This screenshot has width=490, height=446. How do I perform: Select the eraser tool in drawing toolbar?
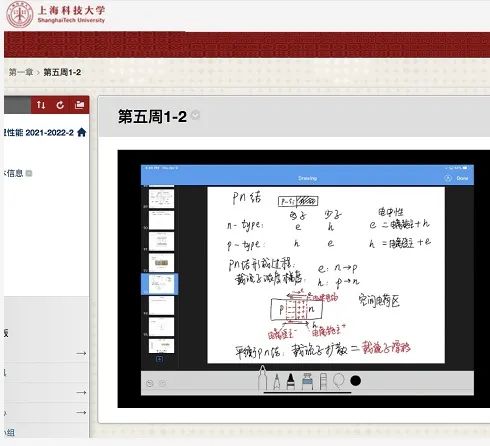click(x=323, y=382)
